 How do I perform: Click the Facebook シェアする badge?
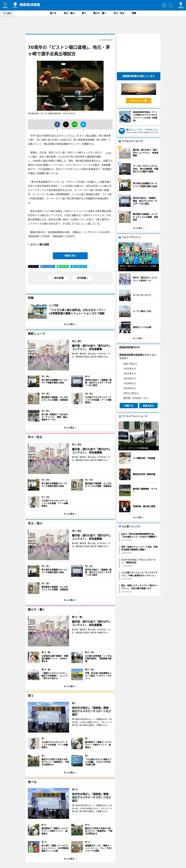(48, 266)
